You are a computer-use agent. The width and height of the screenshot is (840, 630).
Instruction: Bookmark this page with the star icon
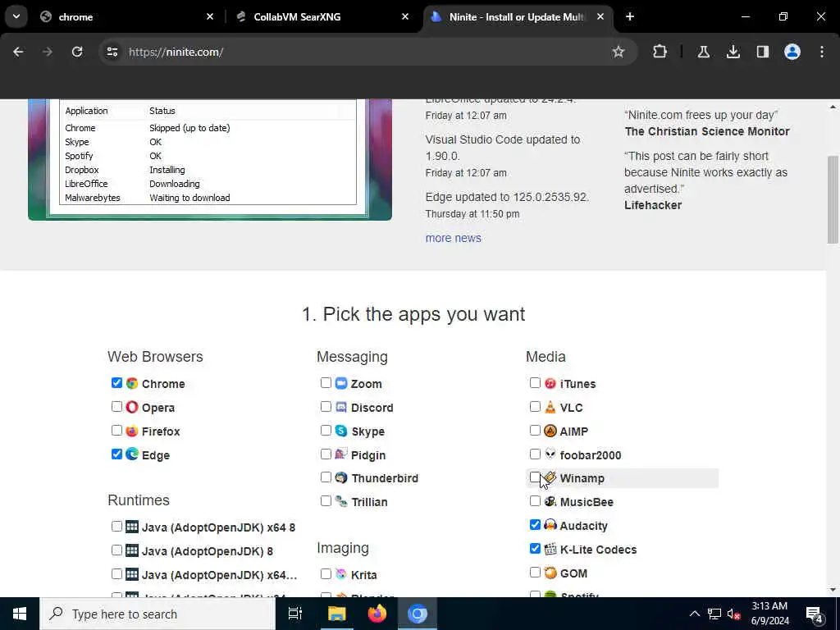coord(619,52)
